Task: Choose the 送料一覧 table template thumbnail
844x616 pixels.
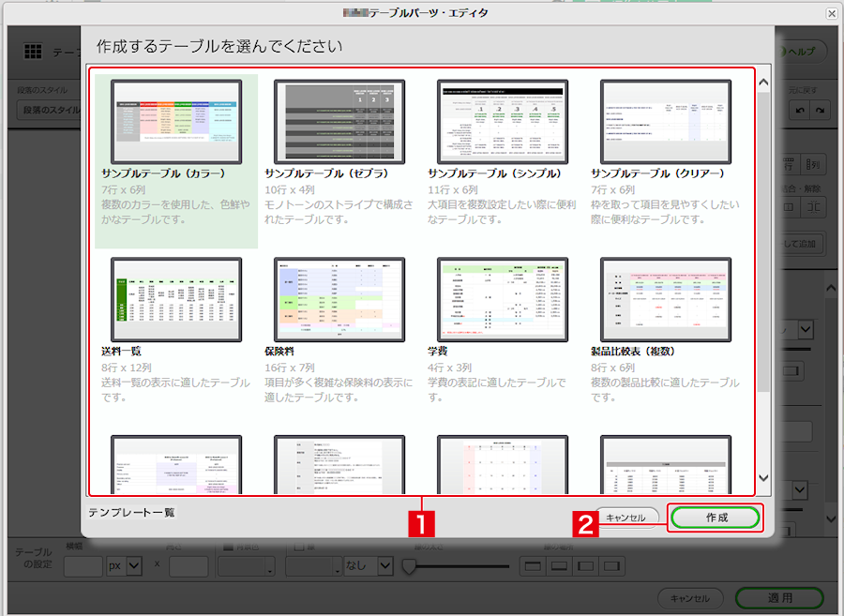Action: [x=176, y=300]
